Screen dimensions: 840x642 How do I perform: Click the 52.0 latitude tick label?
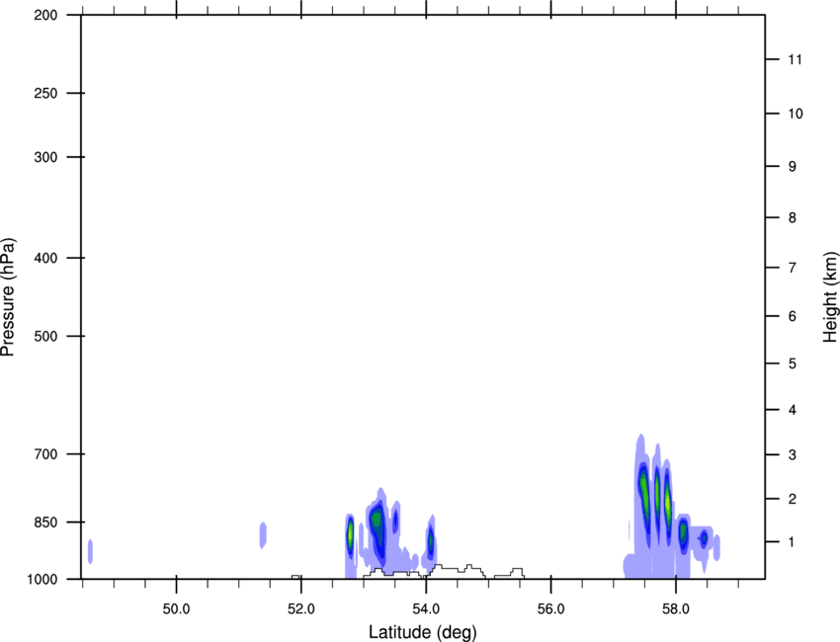click(x=301, y=609)
